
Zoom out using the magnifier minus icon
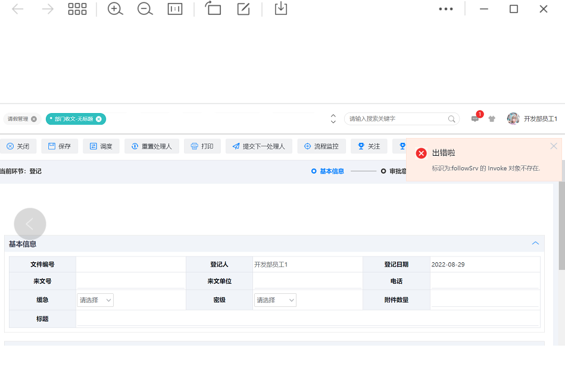145,9
